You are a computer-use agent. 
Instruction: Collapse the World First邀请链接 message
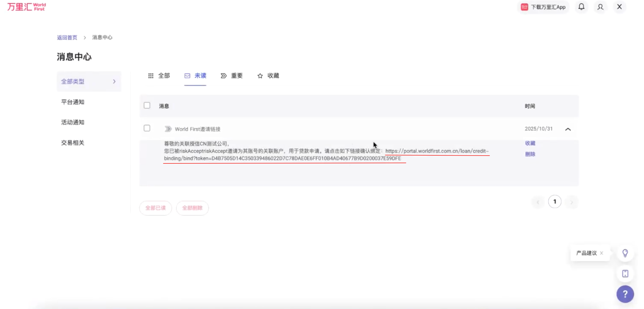tap(568, 129)
